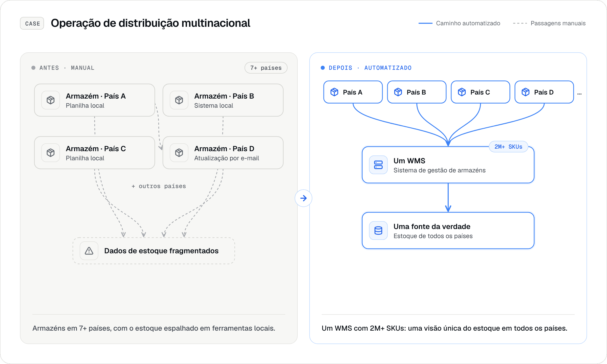Click the blue cube icon in País B chip

(x=398, y=92)
